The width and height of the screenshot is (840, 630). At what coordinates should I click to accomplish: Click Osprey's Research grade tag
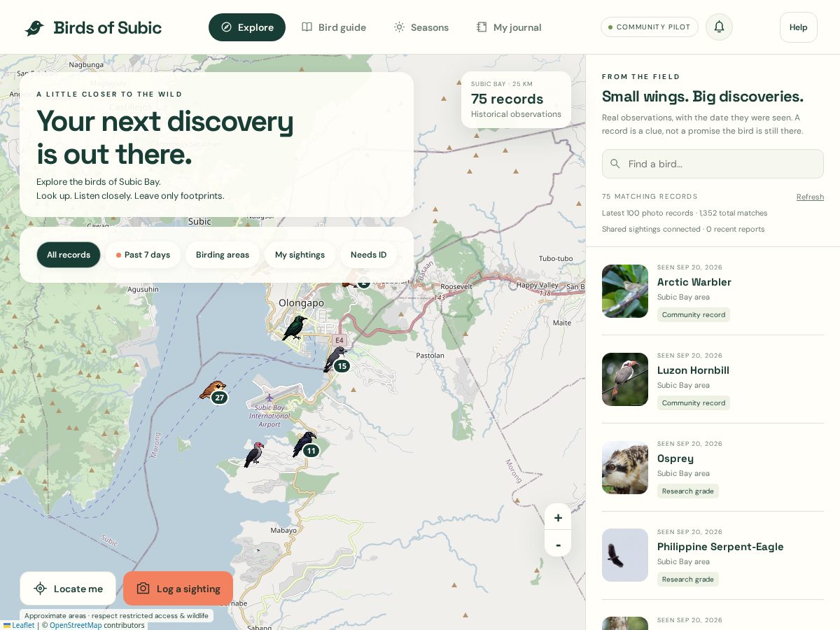(688, 491)
